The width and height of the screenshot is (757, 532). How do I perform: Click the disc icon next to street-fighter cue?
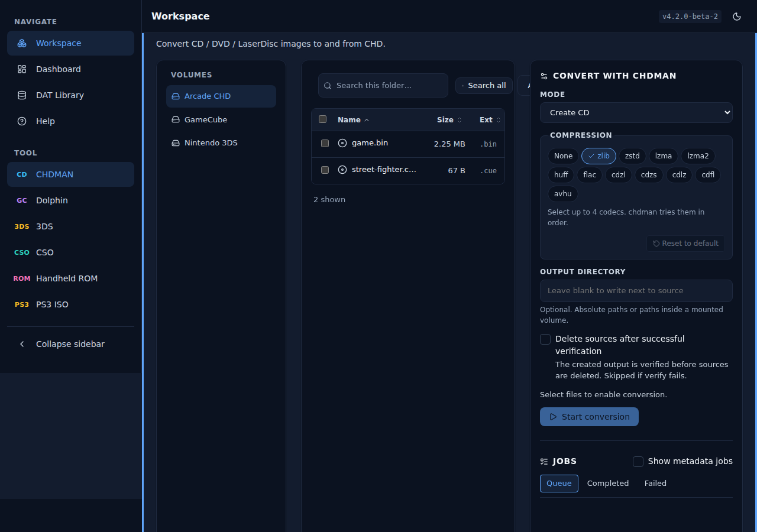pos(342,170)
